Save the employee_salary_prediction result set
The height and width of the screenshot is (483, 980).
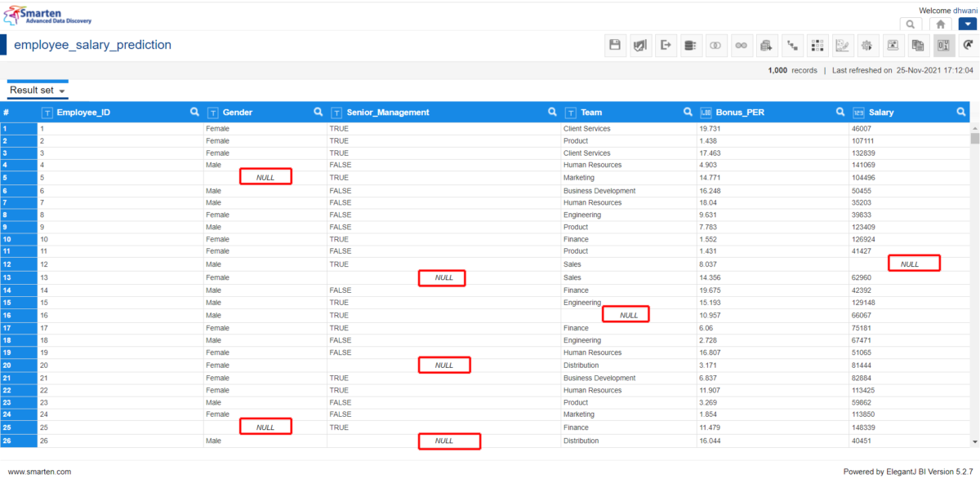(x=615, y=45)
